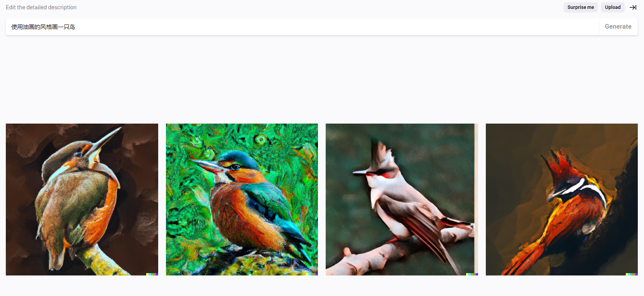Image resolution: width=644 pixels, height=296 pixels.
Task: Click the color-strip watermark on the kingfisher painting
Action: click(312, 274)
